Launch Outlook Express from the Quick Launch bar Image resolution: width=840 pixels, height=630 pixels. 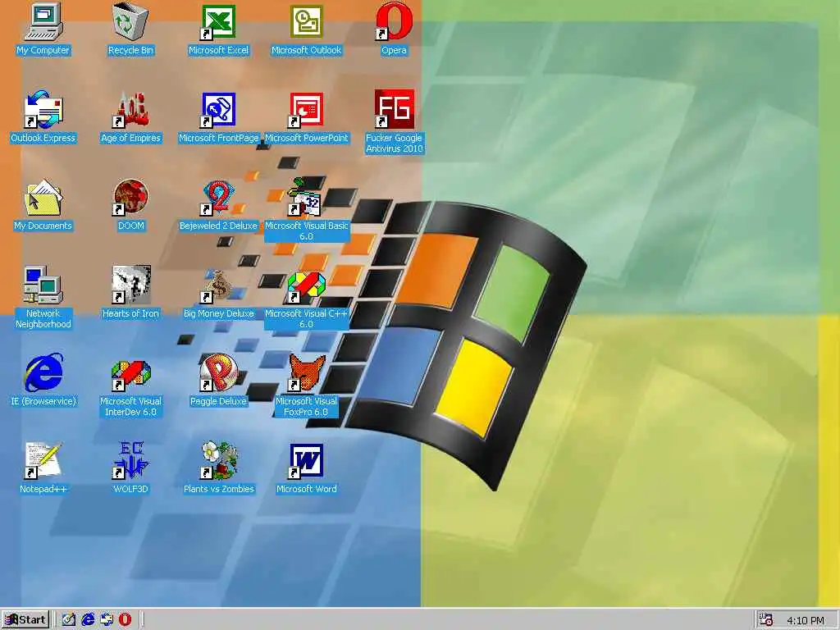click(107, 620)
